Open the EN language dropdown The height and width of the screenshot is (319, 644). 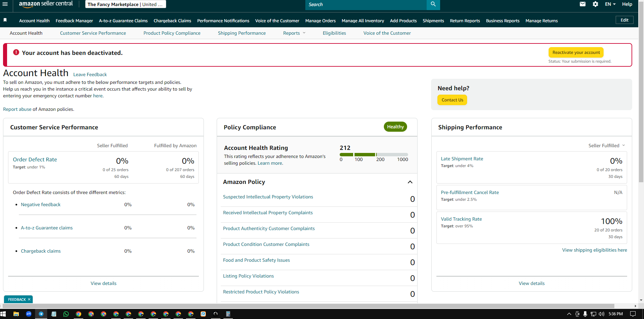point(610,4)
